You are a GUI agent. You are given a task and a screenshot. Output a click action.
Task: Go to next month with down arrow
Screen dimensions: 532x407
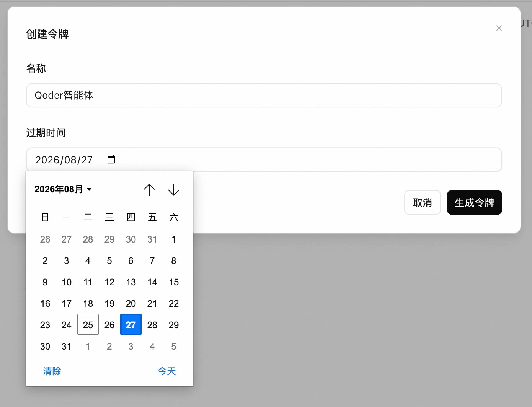[174, 190]
